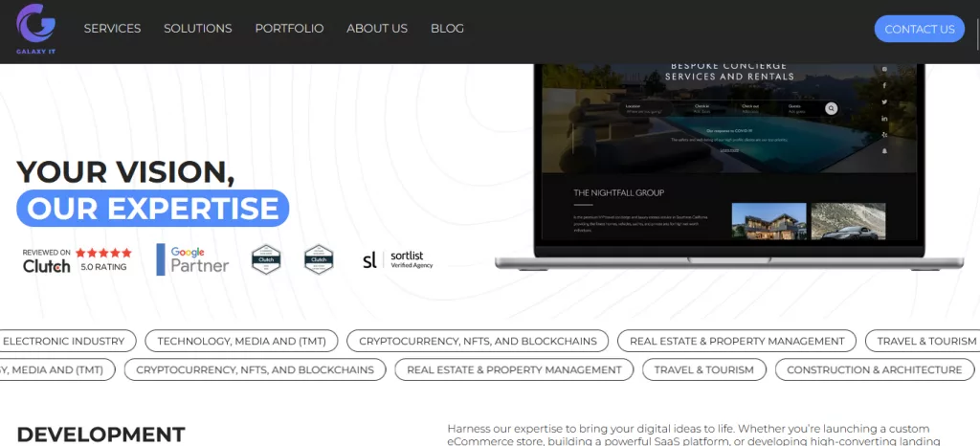
Task: Click the round search icon in mockup
Action: click(831, 108)
